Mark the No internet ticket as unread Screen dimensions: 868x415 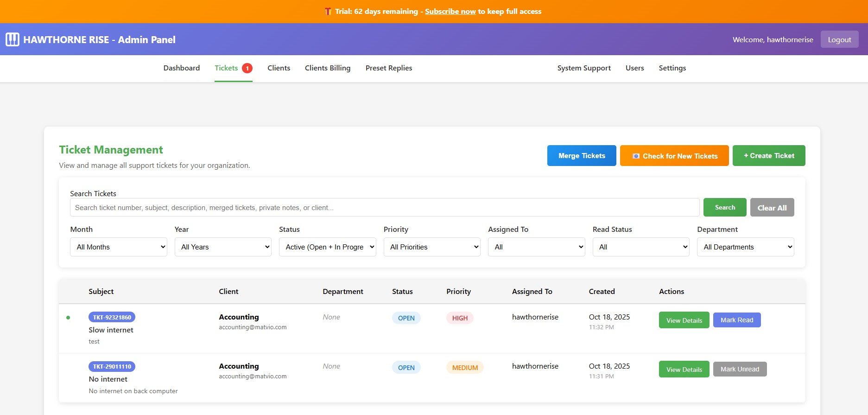pyautogui.click(x=740, y=369)
